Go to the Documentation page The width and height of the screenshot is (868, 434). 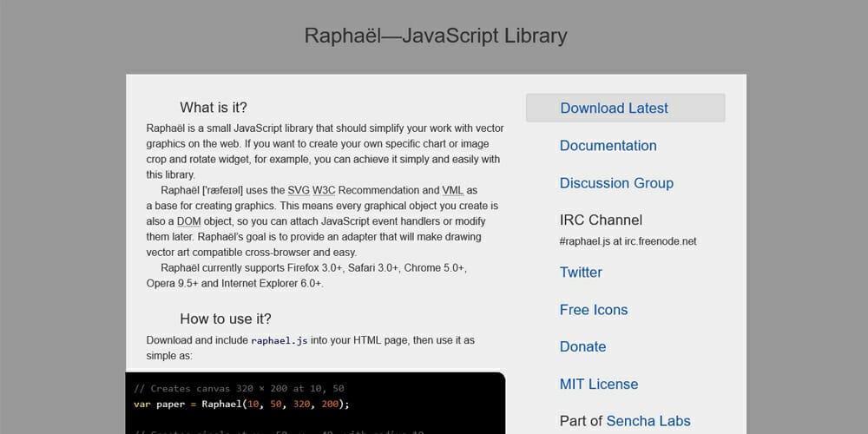(608, 146)
